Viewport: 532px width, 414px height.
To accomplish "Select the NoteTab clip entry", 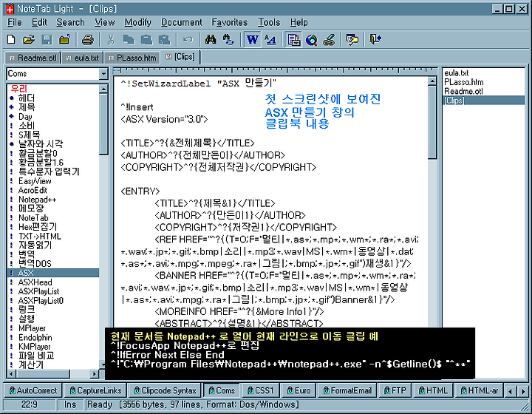I will point(33,218).
